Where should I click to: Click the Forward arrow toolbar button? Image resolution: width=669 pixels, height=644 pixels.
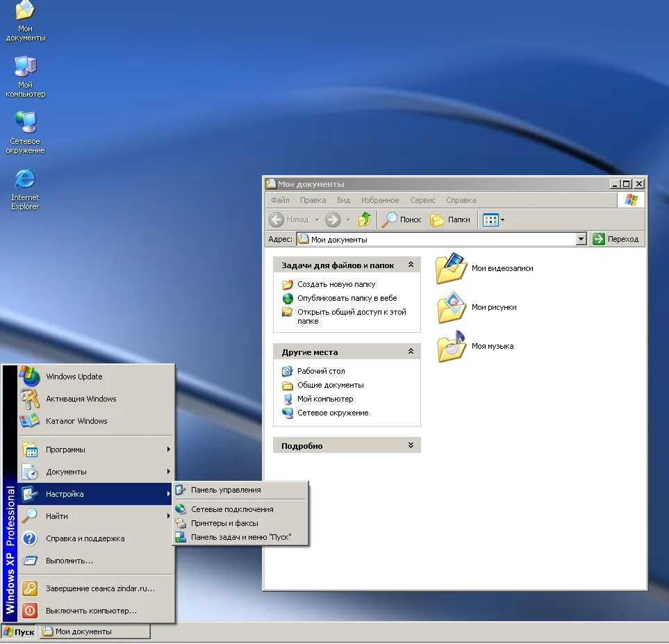coord(333,220)
